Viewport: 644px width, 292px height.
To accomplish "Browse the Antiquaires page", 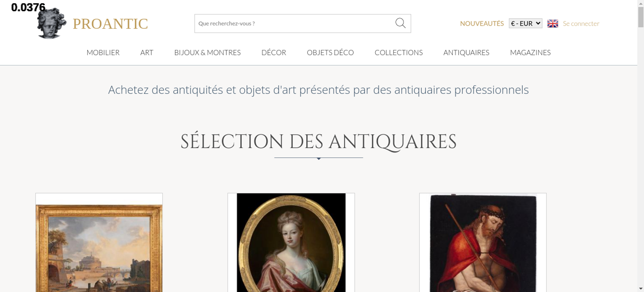I will coord(466,53).
